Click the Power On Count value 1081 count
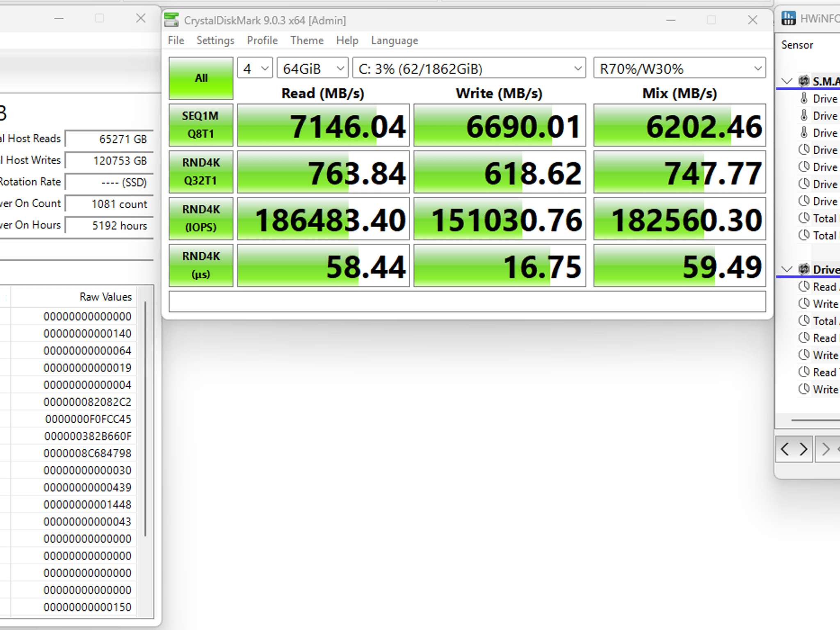This screenshot has height=630, width=840. (x=109, y=204)
